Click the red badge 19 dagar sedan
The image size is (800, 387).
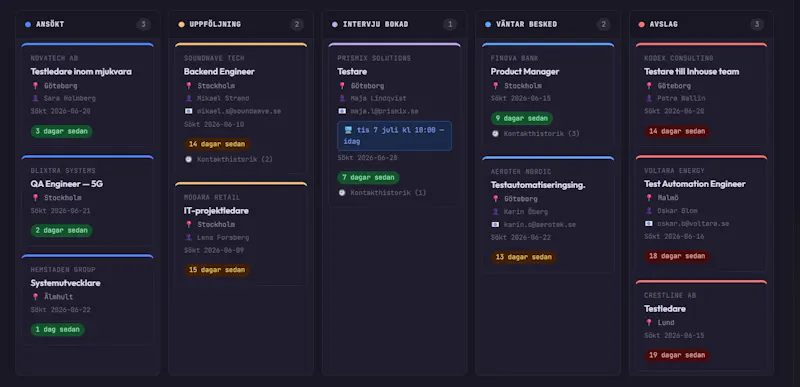coord(677,355)
